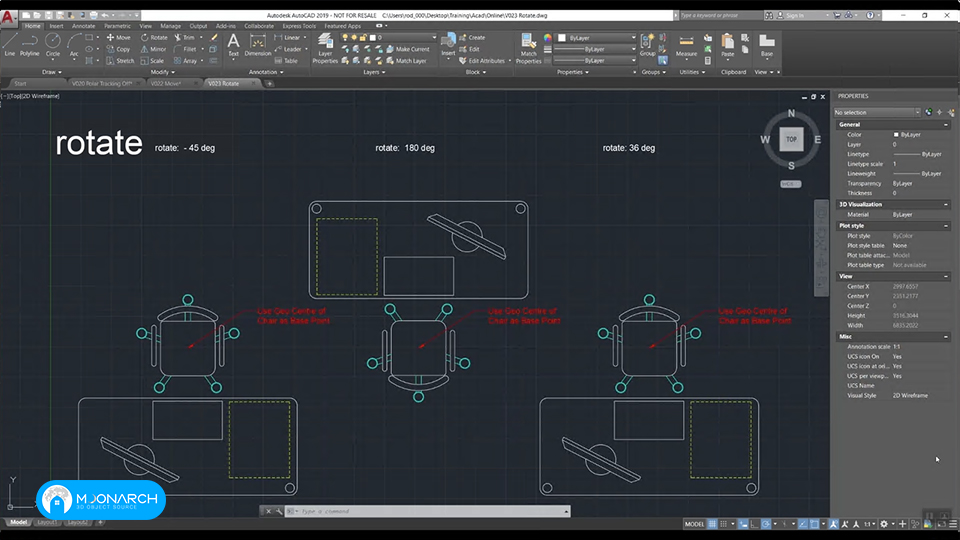This screenshot has width=960, height=540.
Task: Toggle object snap tracking in status bar
Action: click(803, 524)
